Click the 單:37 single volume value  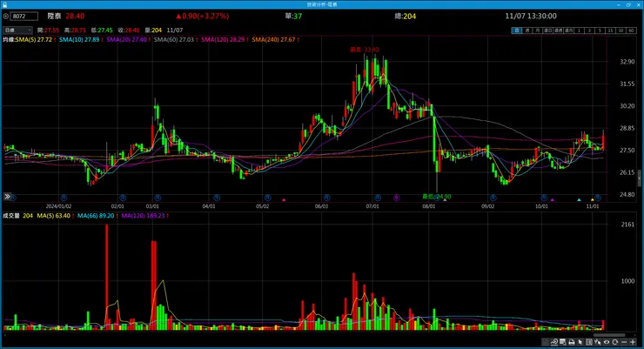click(293, 16)
